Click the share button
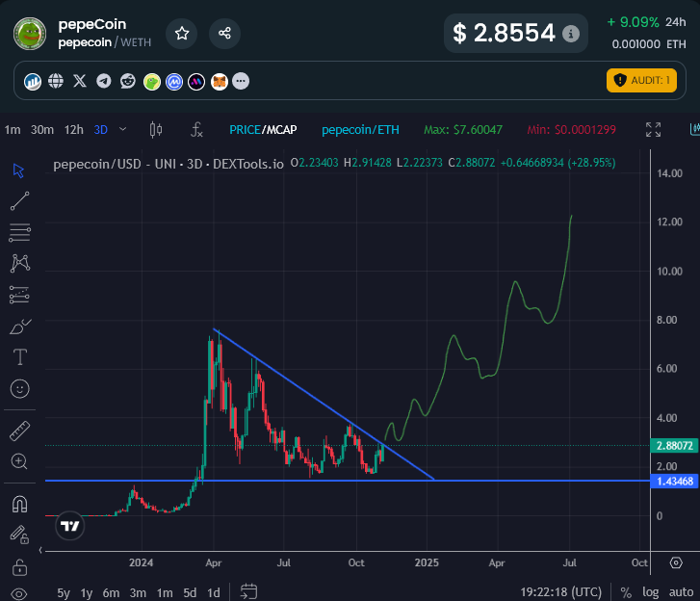The image size is (700, 601). pos(224,33)
